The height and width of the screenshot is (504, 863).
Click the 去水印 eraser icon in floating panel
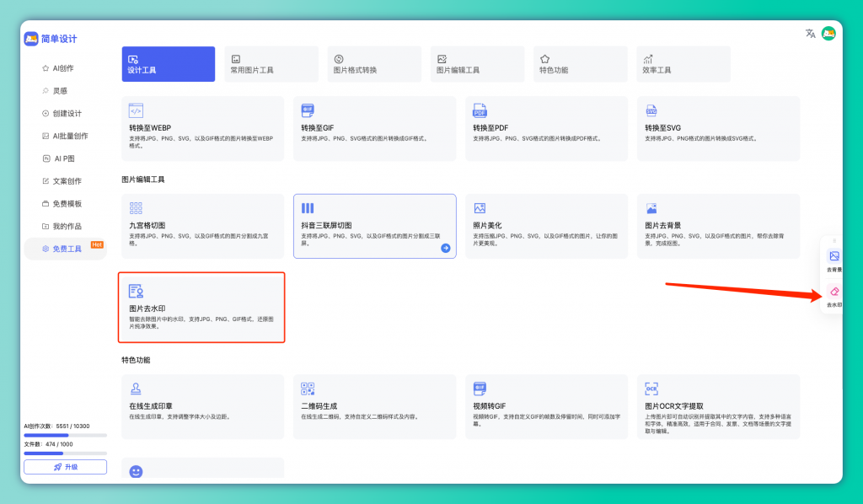[834, 292]
